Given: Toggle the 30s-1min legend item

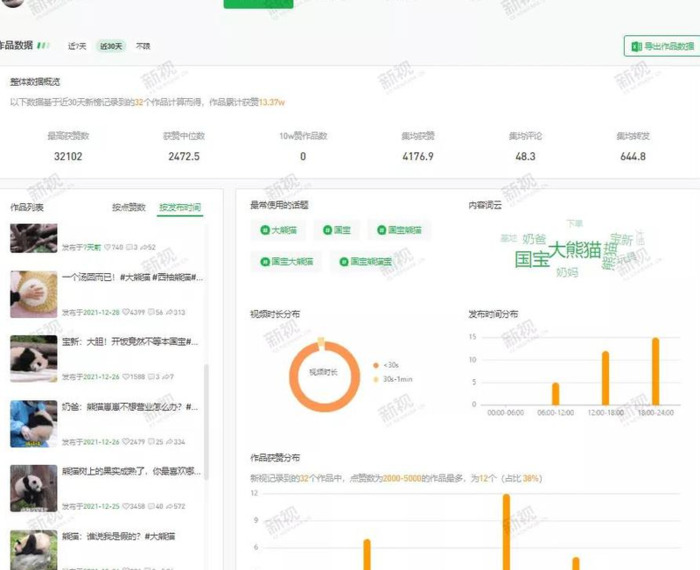Looking at the screenshot, I should coord(393,379).
